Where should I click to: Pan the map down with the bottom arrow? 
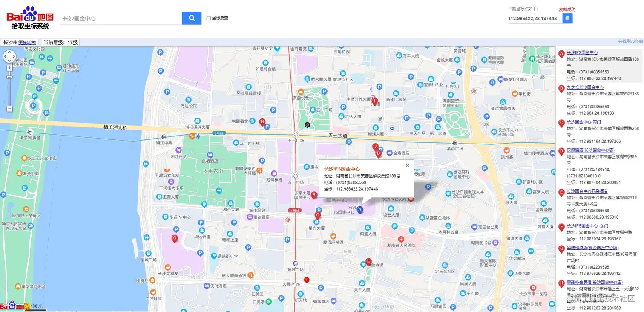click(9, 61)
